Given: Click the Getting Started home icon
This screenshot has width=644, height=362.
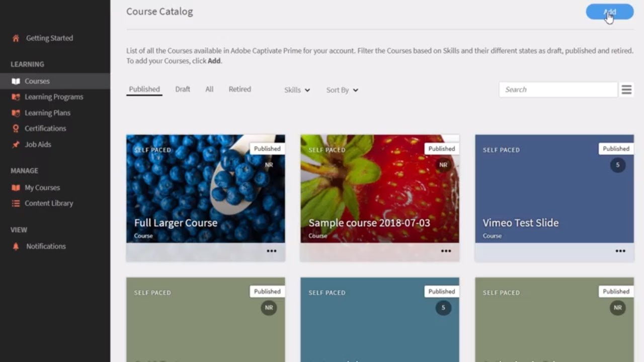Looking at the screenshot, I should (16, 38).
